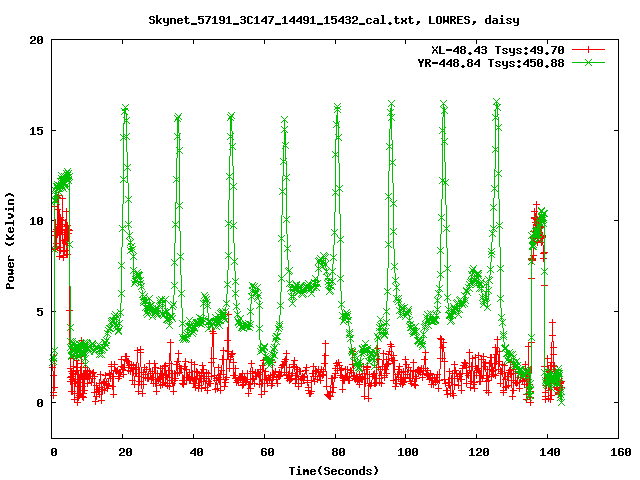Click the red spike near 137 seconds
Screen dimensions: 640x480
[536, 204]
